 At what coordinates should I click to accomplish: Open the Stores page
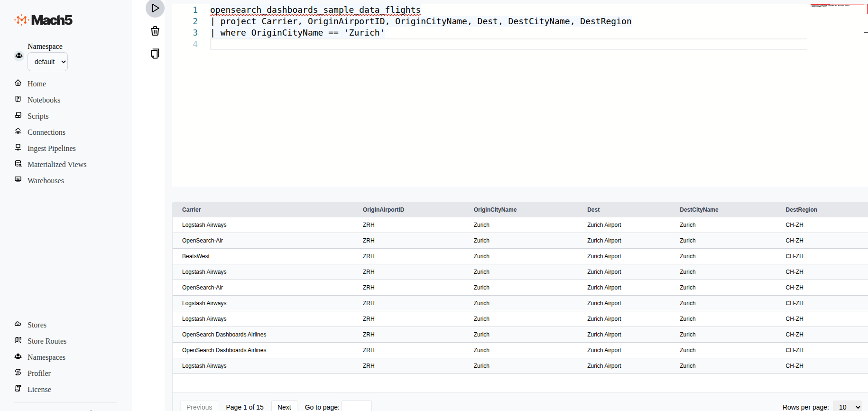(37, 325)
